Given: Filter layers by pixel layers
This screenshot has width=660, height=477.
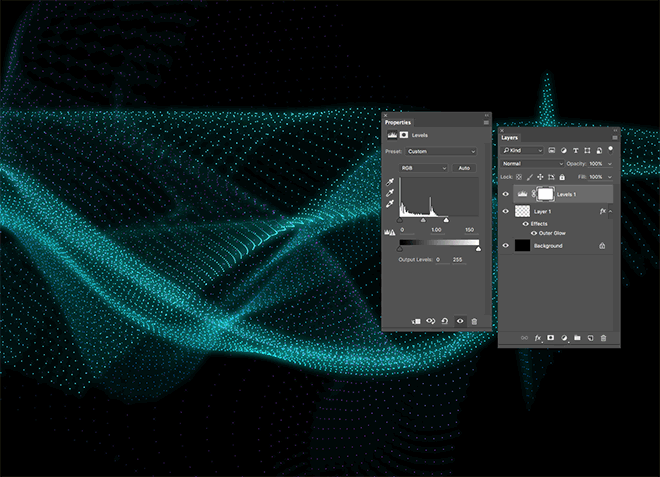Looking at the screenshot, I should 552,150.
